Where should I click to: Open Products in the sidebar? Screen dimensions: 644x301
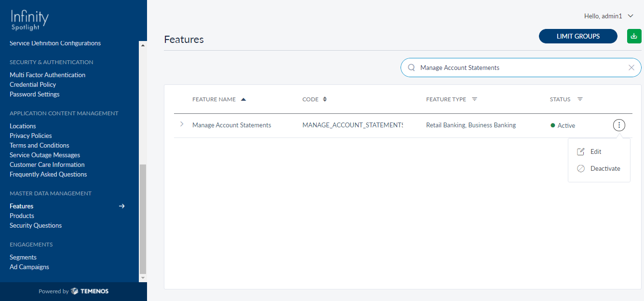[22, 216]
